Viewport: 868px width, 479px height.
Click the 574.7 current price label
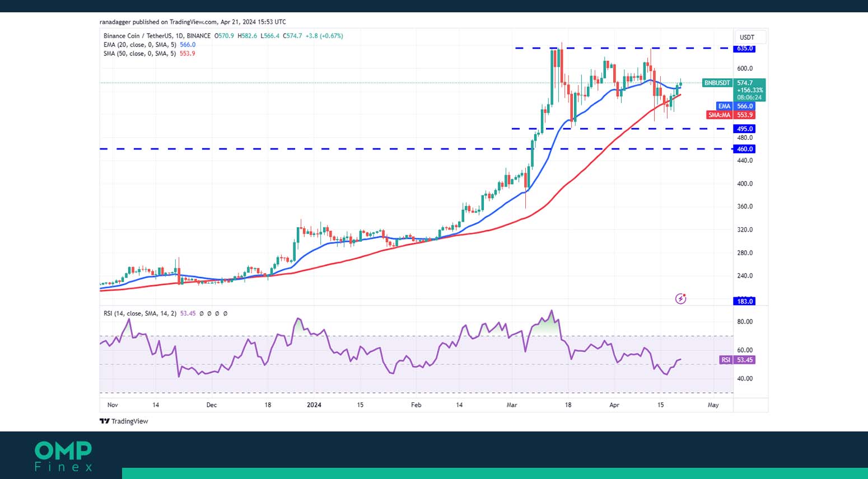[745, 83]
